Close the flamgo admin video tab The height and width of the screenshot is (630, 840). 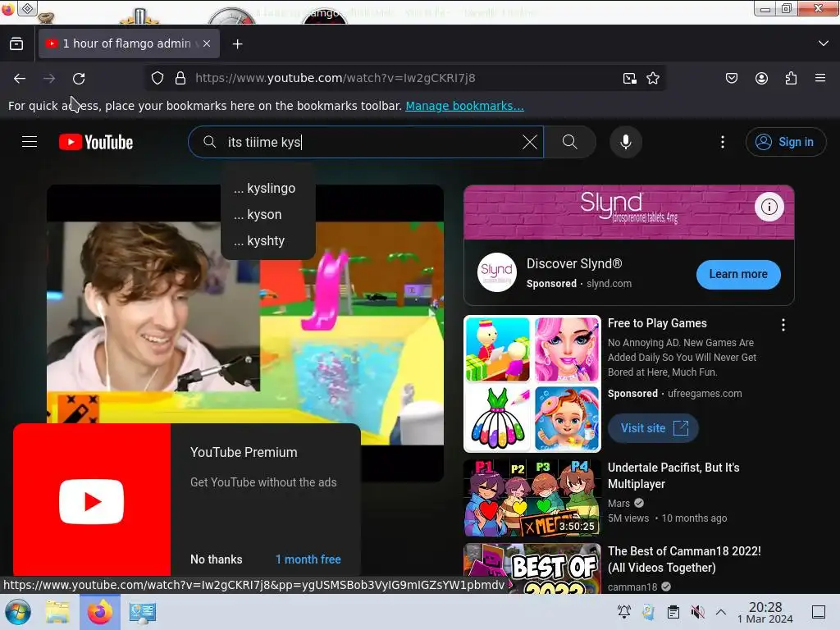(x=207, y=43)
